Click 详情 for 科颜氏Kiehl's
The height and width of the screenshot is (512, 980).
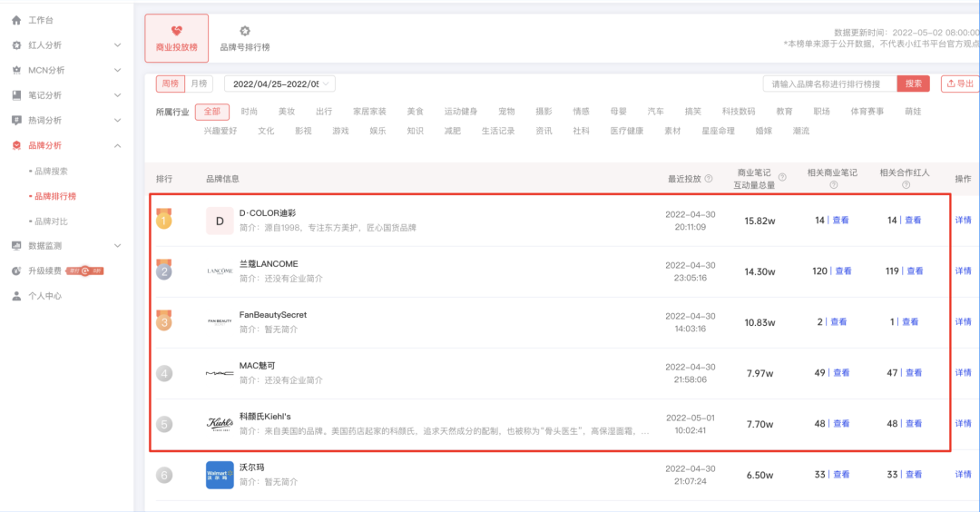pos(963,423)
